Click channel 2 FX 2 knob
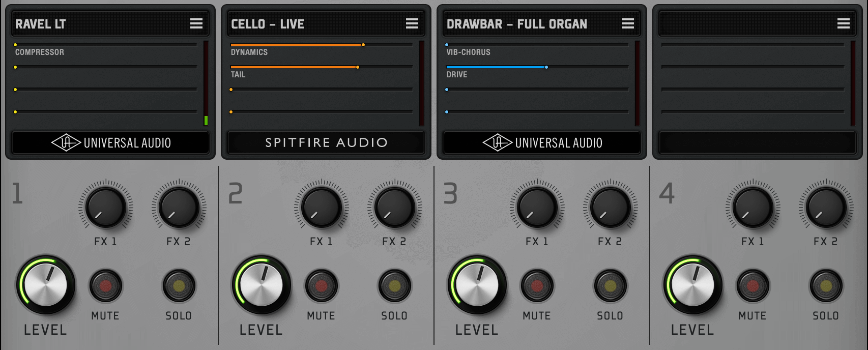Viewport: 868px width, 350px height. point(394,207)
